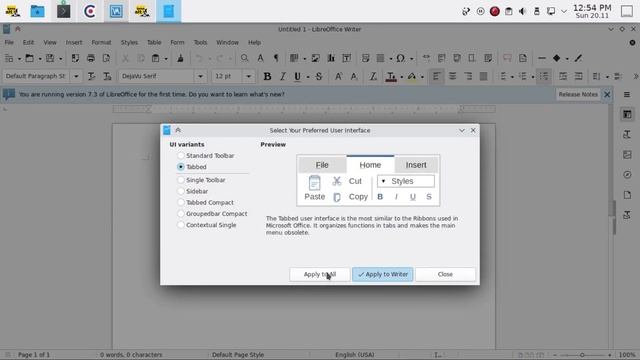Open sidebar Gallery deck icon
640x360 pixels.
pyautogui.click(x=627, y=155)
